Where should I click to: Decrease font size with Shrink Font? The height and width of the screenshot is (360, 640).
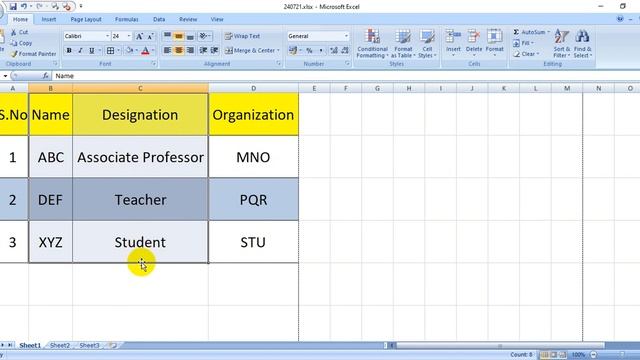click(150, 36)
